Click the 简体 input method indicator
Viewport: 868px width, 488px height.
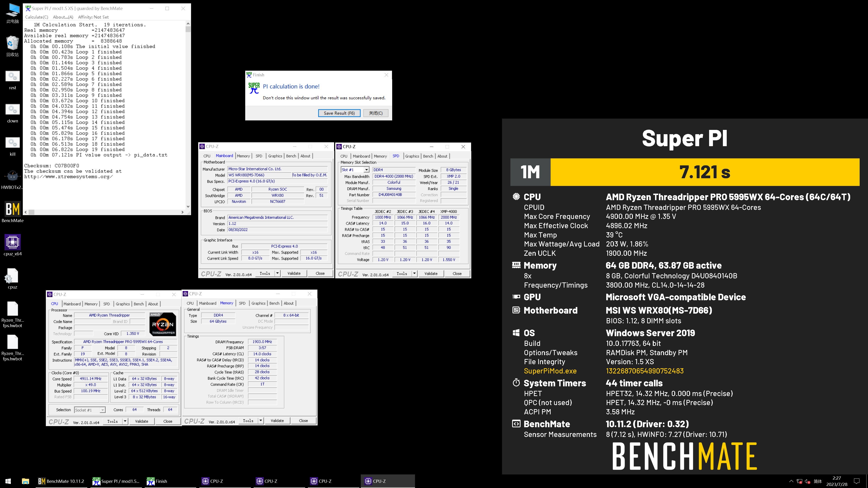tap(818, 481)
